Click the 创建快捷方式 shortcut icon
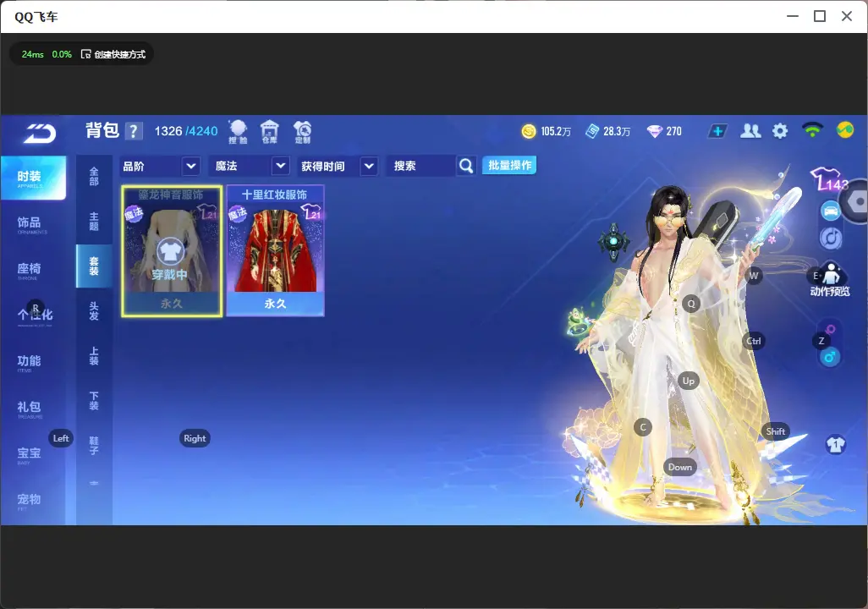Image resolution: width=868 pixels, height=609 pixels. click(85, 54)
